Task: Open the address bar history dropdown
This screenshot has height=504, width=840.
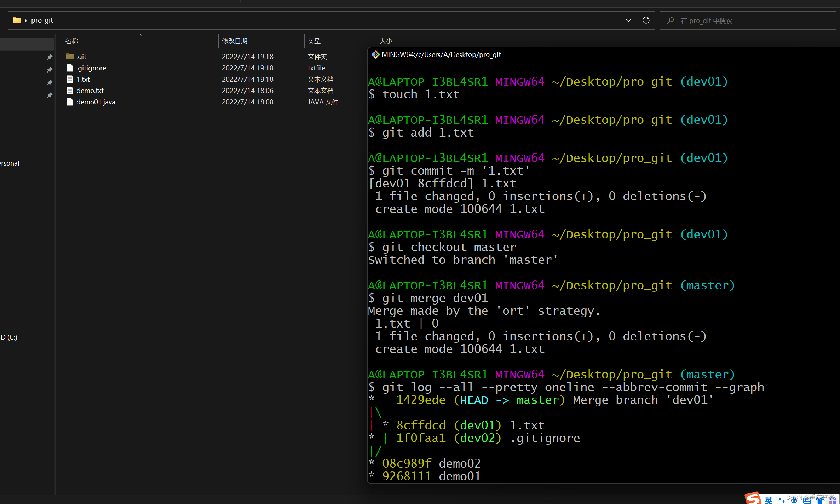Action: pos(628,20)
